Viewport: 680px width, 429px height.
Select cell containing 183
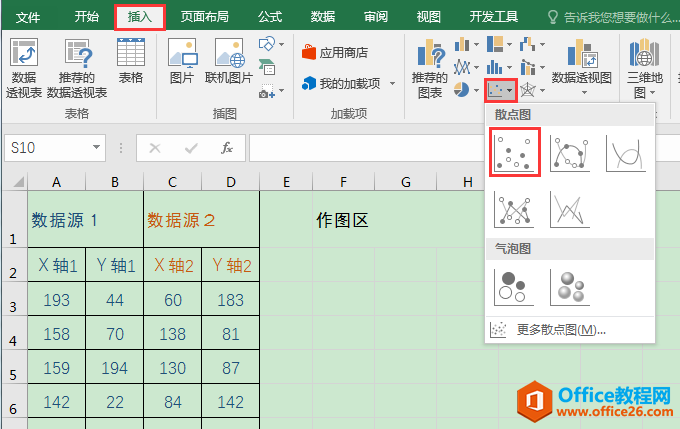pyautogui.click(x=231, y=299)
